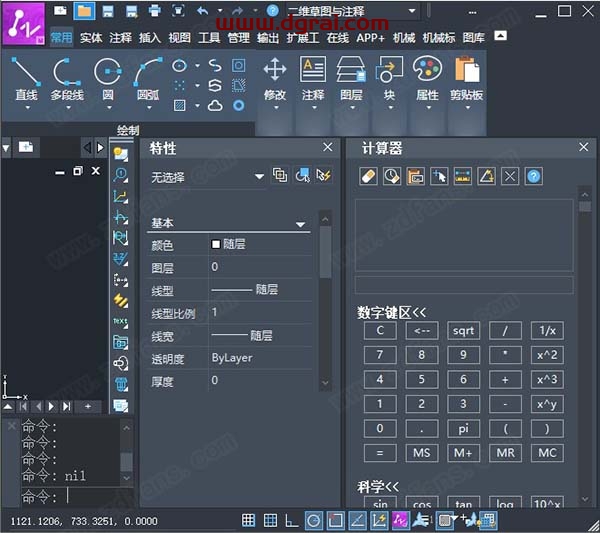This screenshot has width=600, height=533.
Task: Click the eraser icon in calculator toolbar
Action: 368,176
